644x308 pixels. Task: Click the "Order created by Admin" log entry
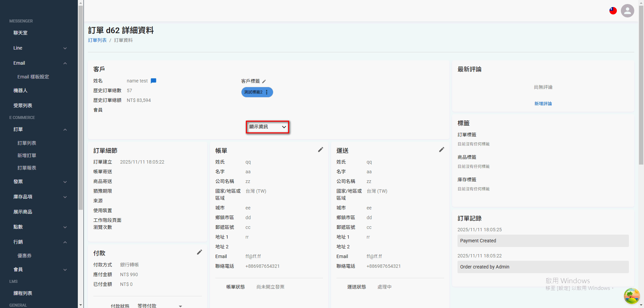[543, 267]
